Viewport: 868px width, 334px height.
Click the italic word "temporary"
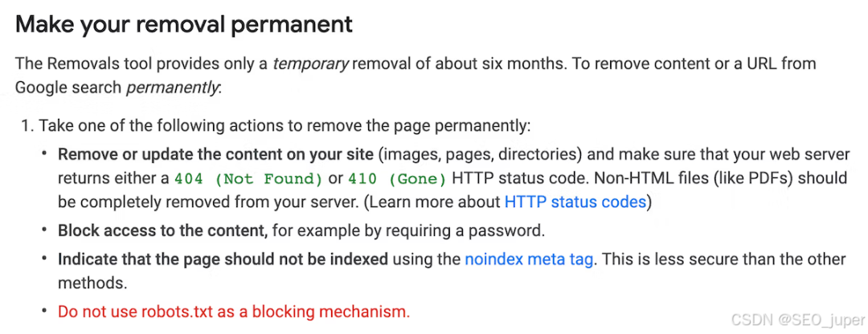310,63
